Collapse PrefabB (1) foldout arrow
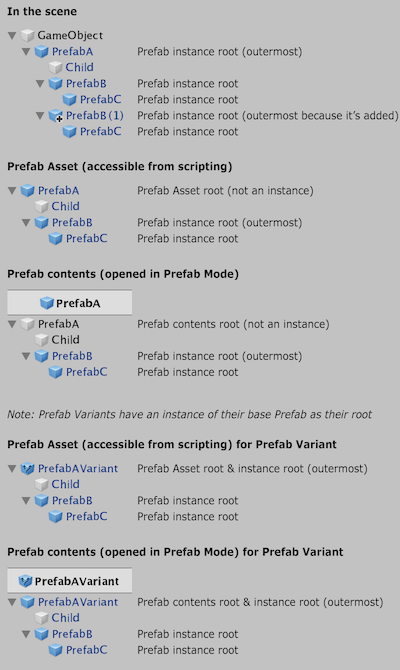400x670 pixels. click(x=40, y=116)
